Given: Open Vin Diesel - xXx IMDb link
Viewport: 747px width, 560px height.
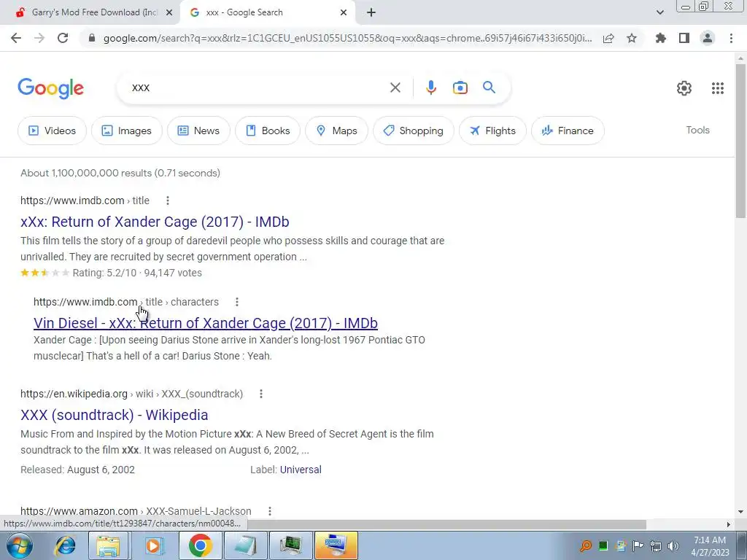Looking at the screenshot, I should 205,323.
